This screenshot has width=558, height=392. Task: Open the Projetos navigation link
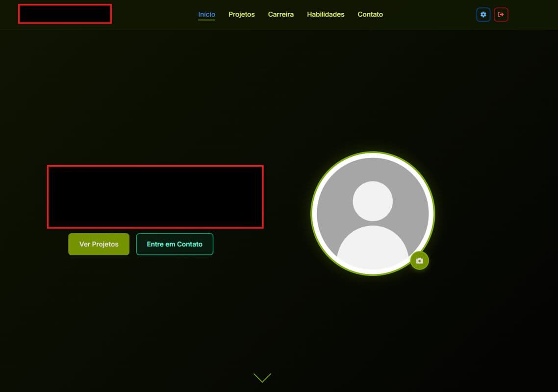pyautogui.click(x=241, y=15)
